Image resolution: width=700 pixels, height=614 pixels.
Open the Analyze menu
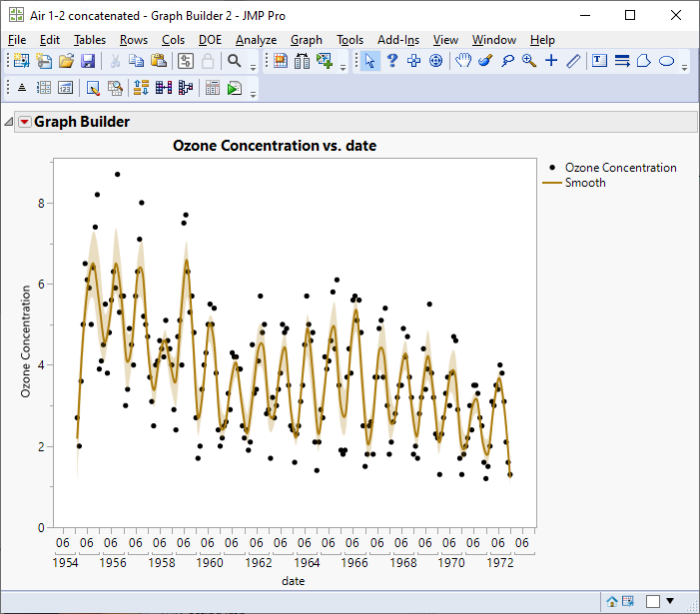pos(256,40)
